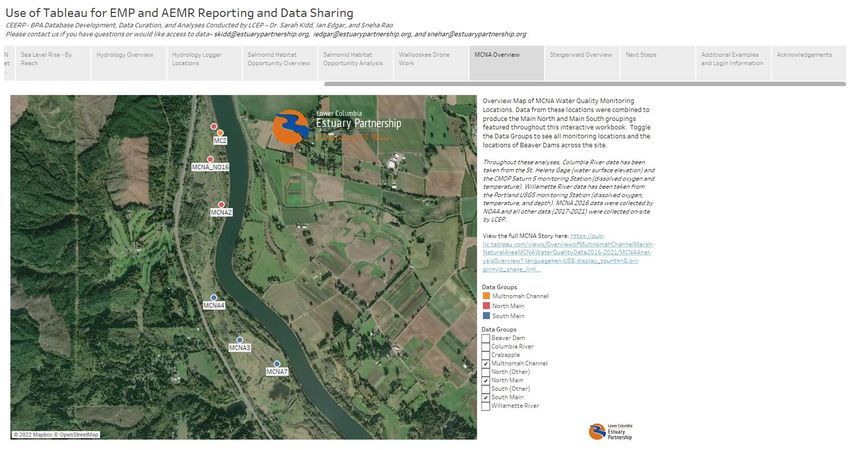Click the red marker above MC2

(x=214, y=126)
